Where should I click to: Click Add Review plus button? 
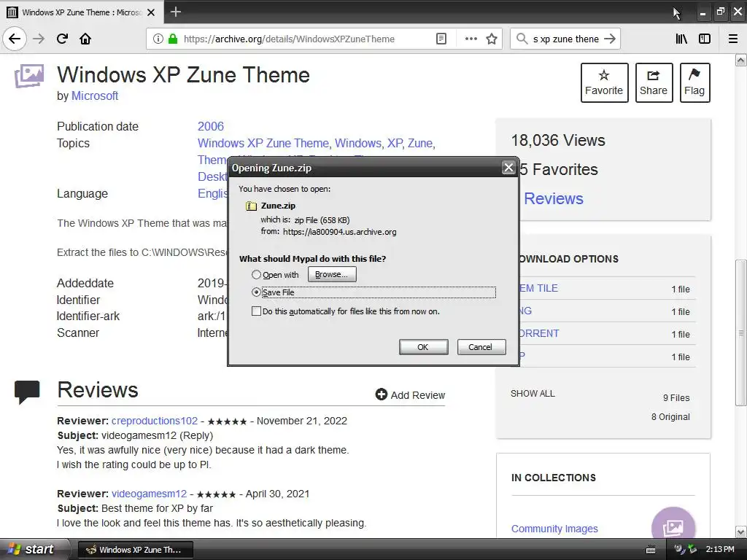point(410,394)
